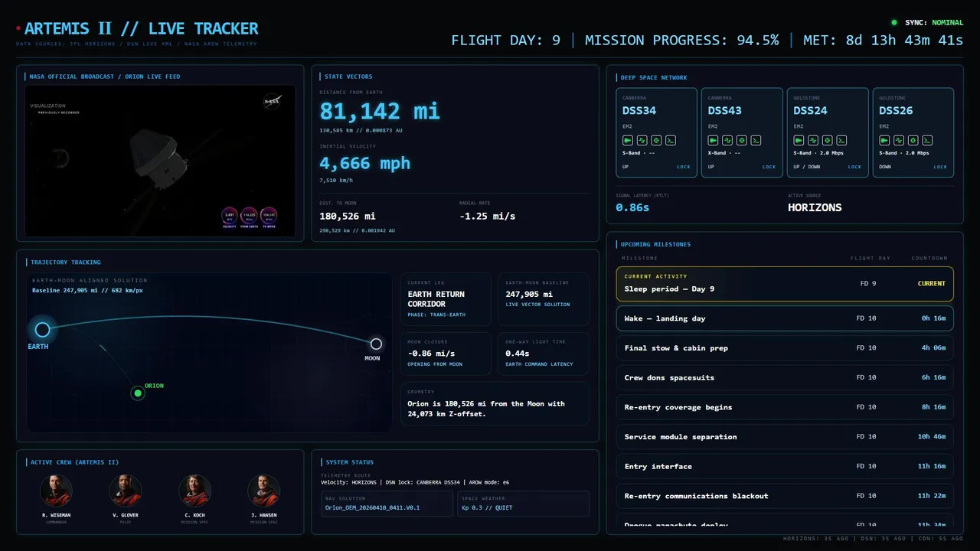The image size is (980, 551).
Task: Click the Geometry summary about Z-offset
Action: coord(495,404)
